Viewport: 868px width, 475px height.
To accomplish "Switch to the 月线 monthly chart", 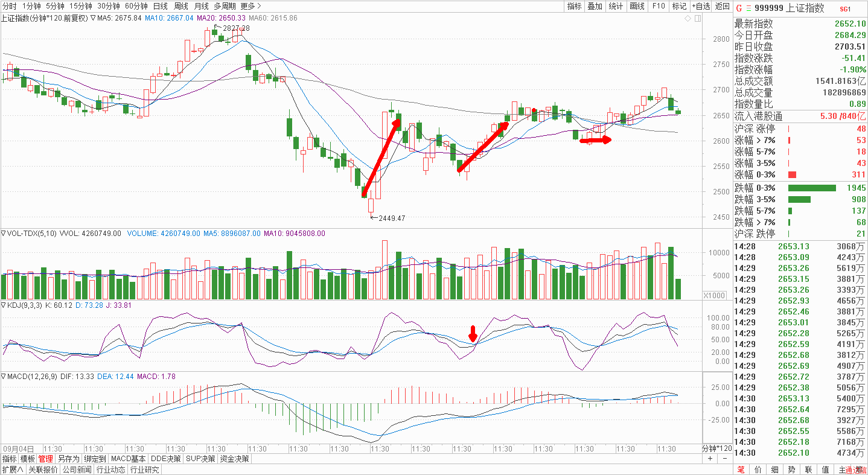I will coord(202,6).
